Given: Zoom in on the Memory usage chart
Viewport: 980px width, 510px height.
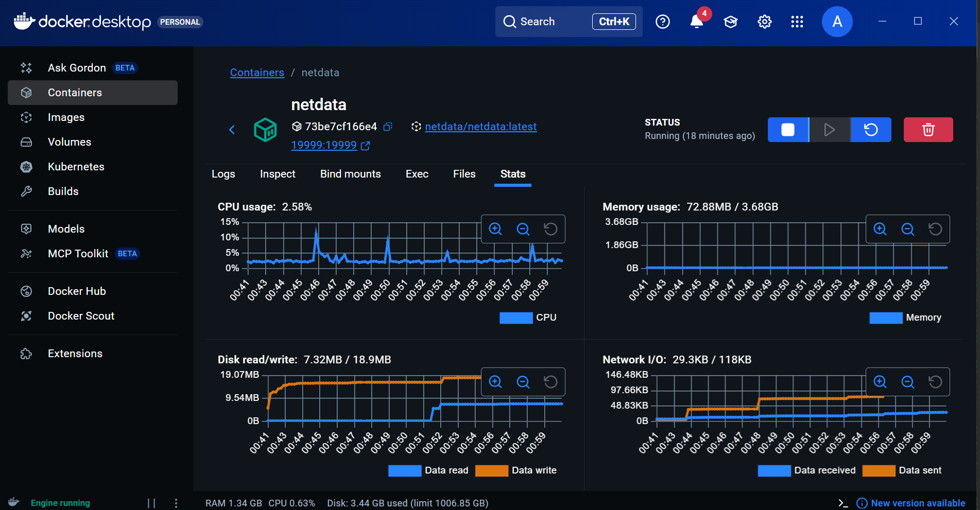Looking at the screenshot, I should click(880, 229).
